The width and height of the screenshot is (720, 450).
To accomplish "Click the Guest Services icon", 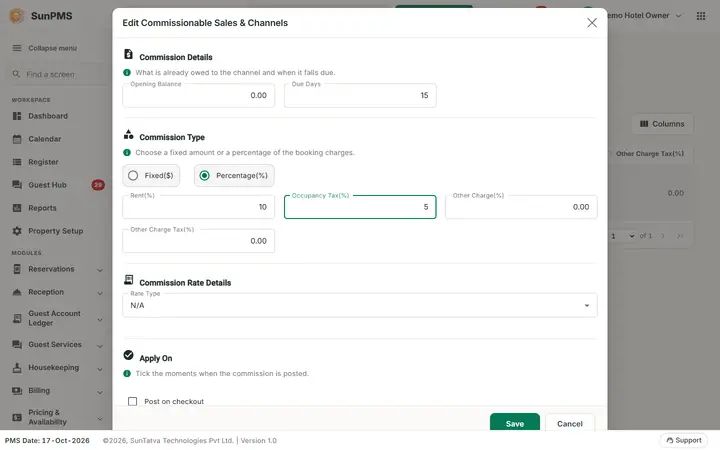I will 17,344.
